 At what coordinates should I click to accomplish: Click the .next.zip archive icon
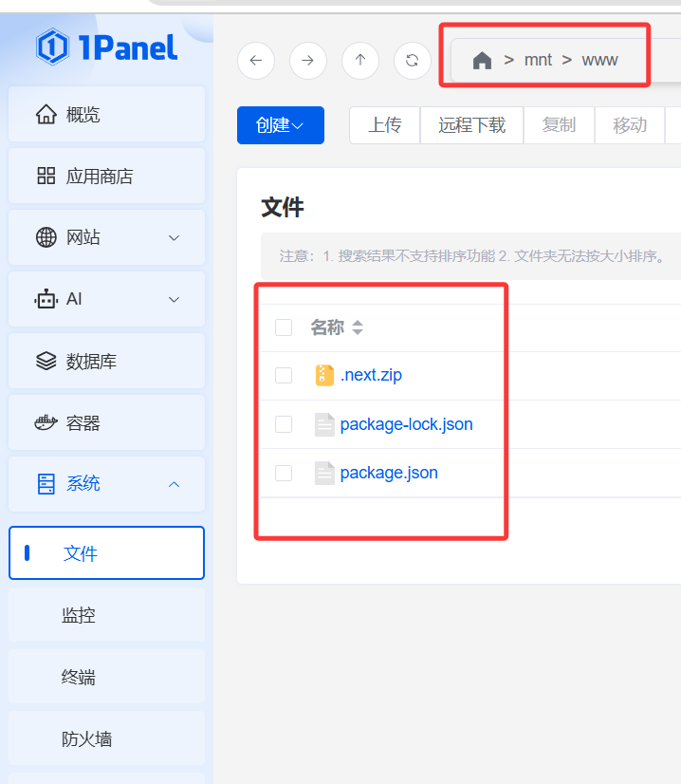pos(324,375)
